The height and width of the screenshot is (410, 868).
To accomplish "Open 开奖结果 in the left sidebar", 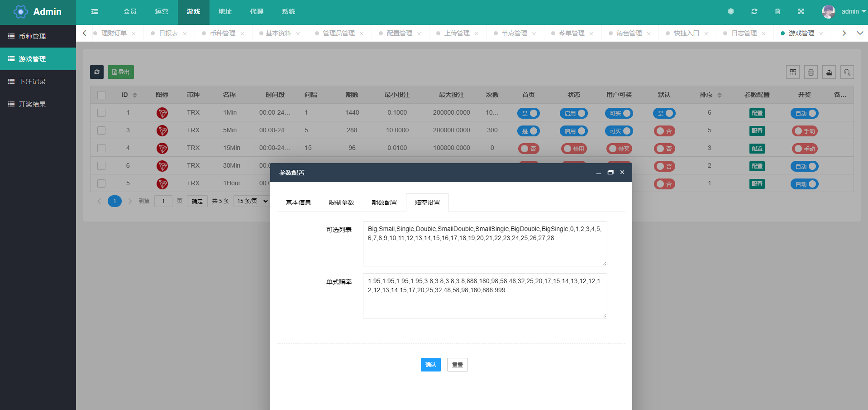I will click(32, 104).
